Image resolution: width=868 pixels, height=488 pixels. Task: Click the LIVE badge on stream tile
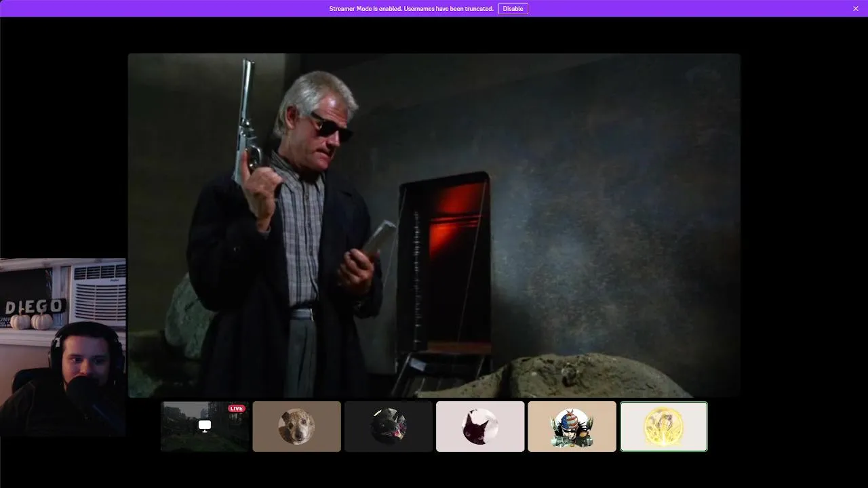pos(237,409)
